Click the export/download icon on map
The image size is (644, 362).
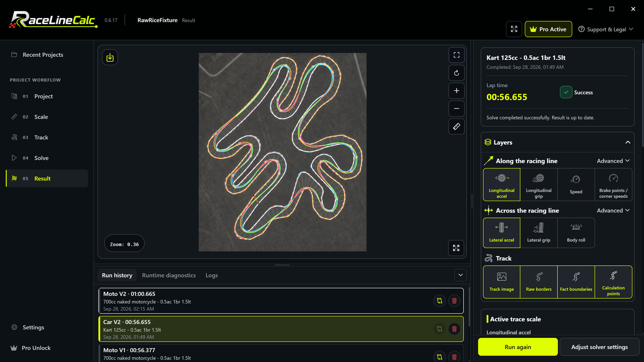tap(110, 58)
